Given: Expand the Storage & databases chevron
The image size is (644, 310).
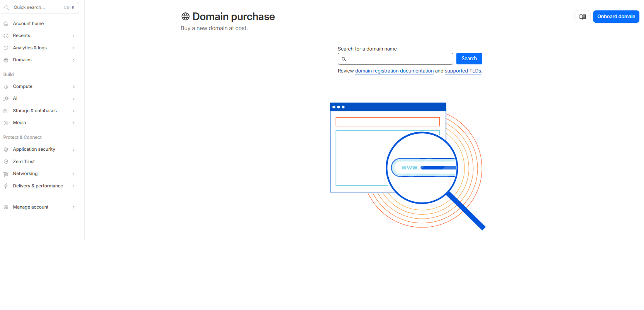Looking at the screenshot, I should pyautogui.click(x=73, y=111).
